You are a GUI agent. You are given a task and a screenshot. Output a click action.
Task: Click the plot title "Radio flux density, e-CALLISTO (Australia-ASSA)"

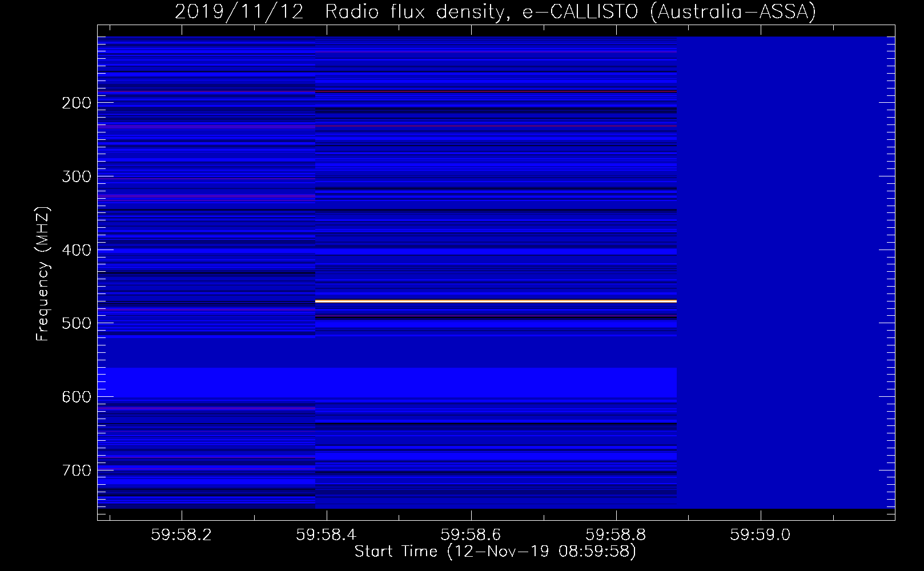tap(571, 12)
